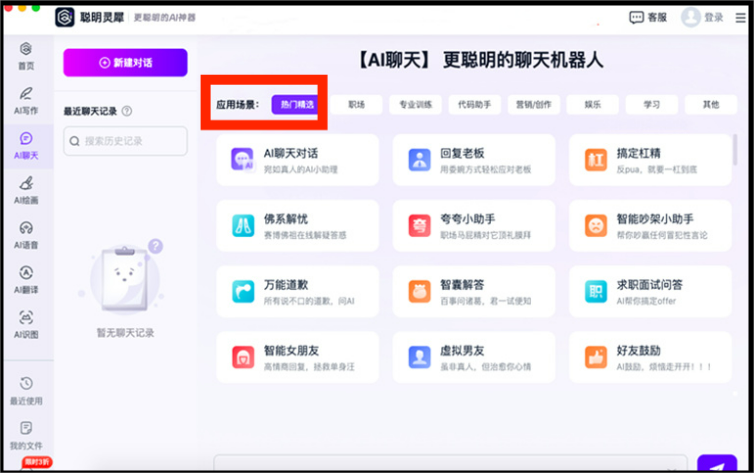Open AI识图 image recognition in sidebar
754x473 pixels.
(25, 324)
